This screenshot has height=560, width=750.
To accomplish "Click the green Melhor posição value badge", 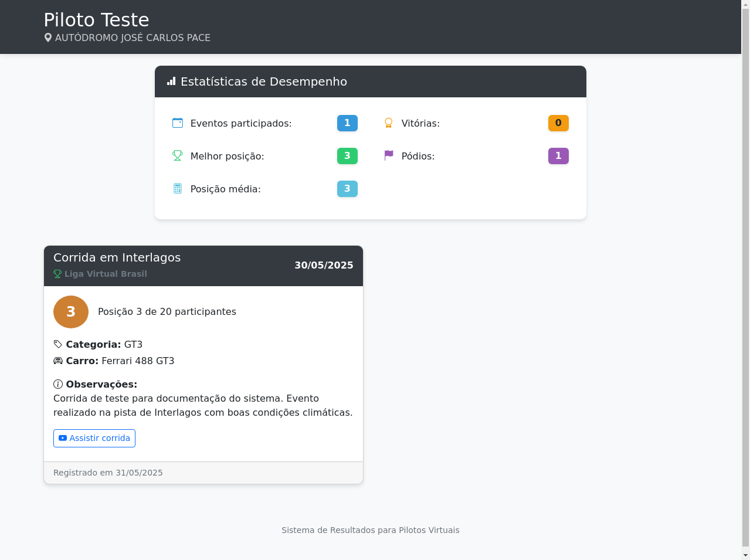I will tap(347, 156).
